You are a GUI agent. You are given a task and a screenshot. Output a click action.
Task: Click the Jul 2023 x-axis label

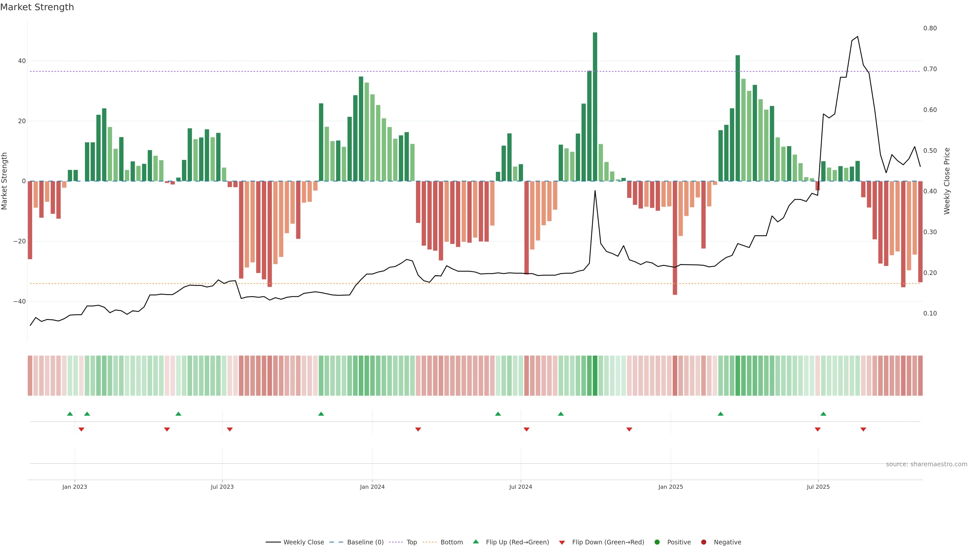pyautogui.click(x=222, y=487)
